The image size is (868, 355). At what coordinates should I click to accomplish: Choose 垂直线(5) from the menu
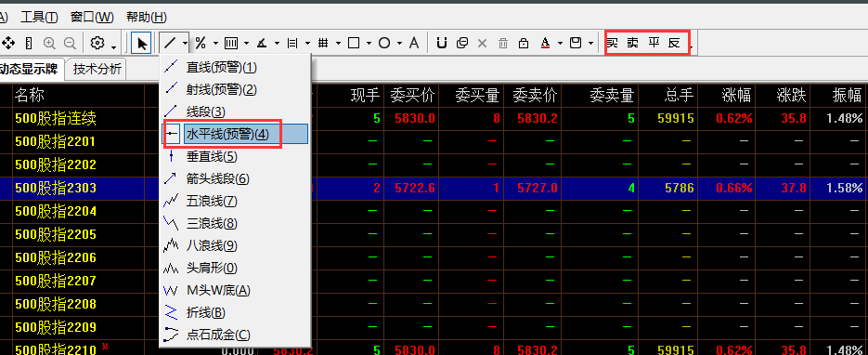235,157
